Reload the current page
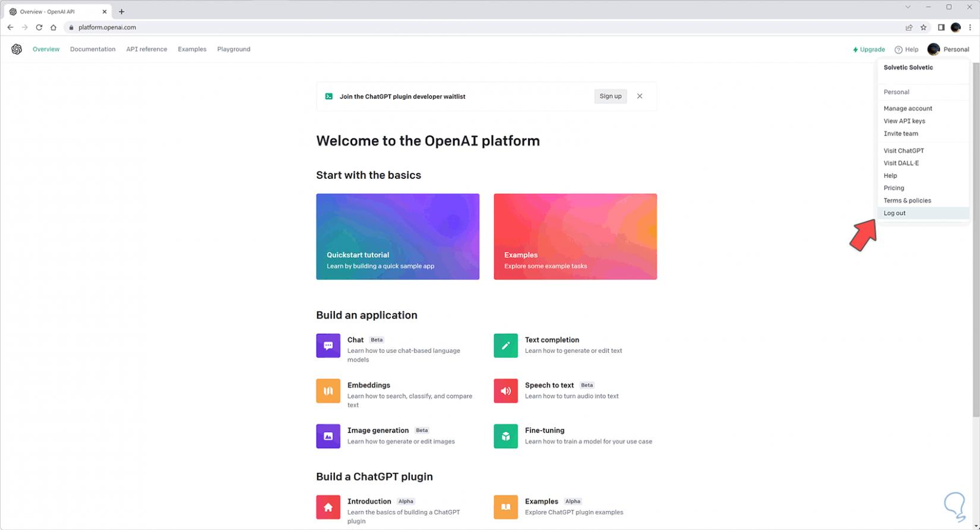The image size is (980, 530). [39, 27]
